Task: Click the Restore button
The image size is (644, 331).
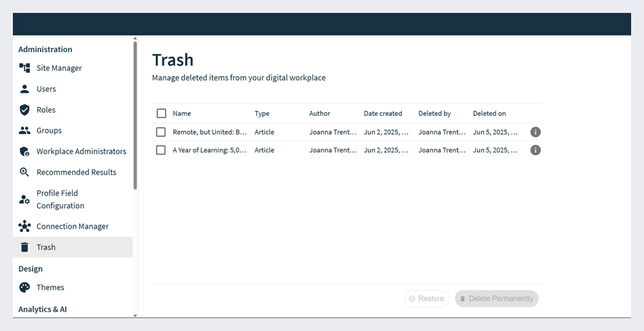Action: coord(427,299)
